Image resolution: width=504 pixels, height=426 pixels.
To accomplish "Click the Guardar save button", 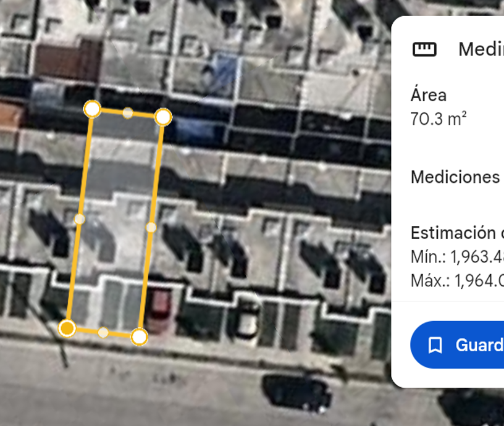I will tap(457, 345).
